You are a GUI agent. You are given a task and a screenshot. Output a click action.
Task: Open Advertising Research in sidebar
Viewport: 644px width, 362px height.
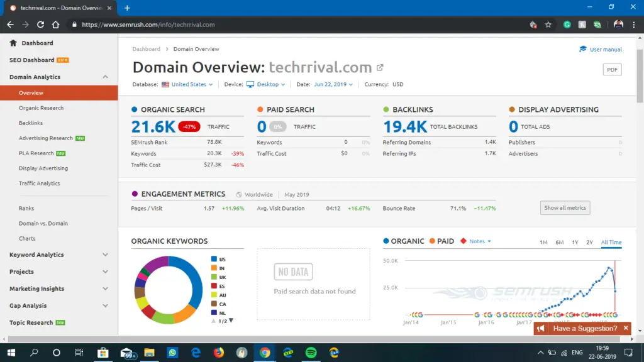45,138
